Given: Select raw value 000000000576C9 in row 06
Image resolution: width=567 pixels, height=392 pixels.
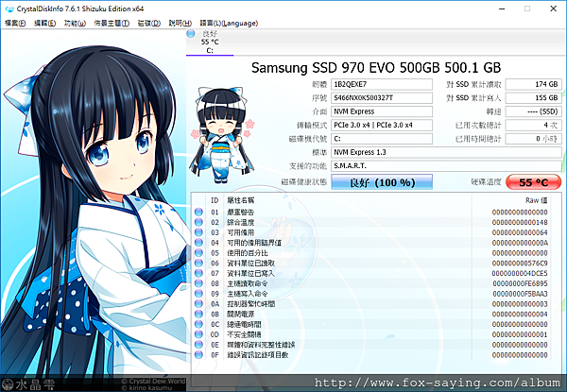Looking at the screenshot, I should point(520,263).
